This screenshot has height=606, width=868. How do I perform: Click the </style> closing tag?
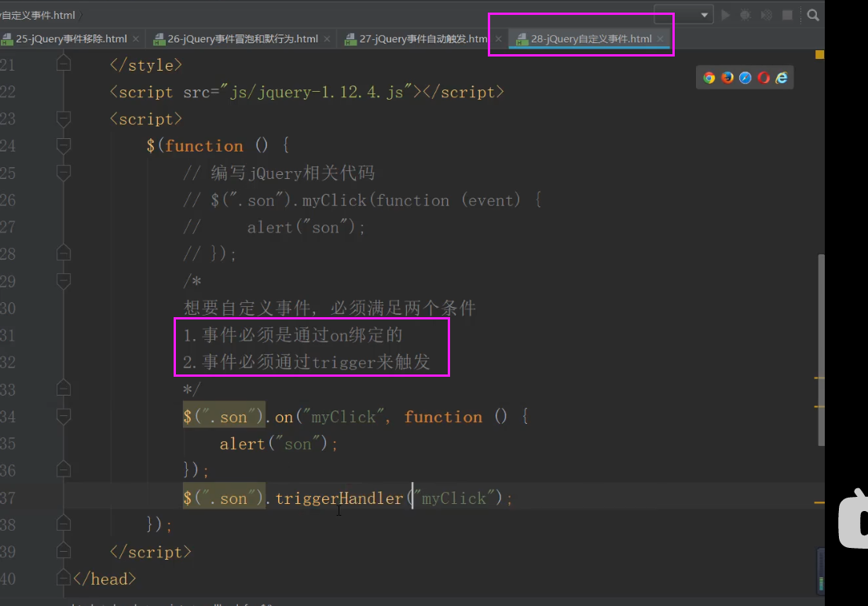145,64
